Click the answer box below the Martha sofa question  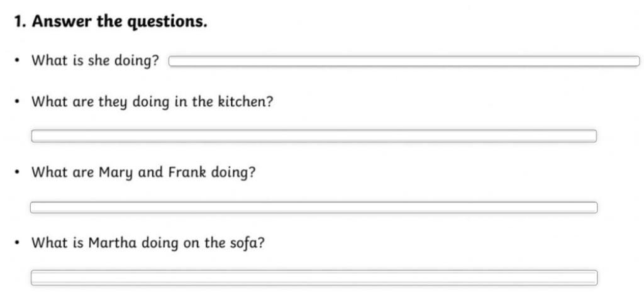pyautogui.click(x=314, y=277)
